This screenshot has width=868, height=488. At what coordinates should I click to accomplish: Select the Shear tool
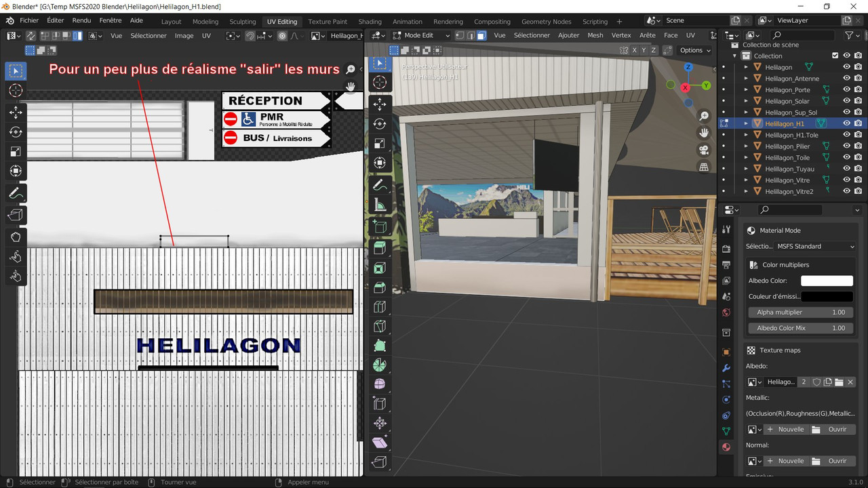coord(380,443)
